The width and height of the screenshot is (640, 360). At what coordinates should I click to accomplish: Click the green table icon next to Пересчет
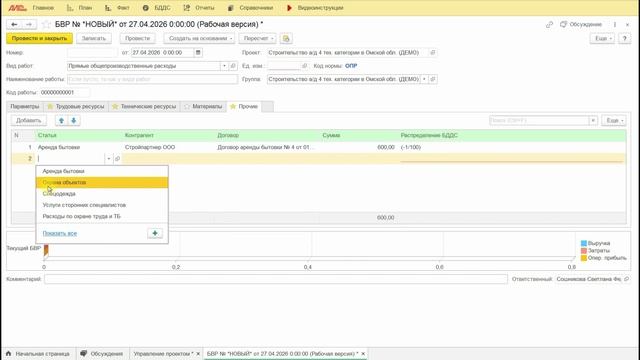pos(286,38)
